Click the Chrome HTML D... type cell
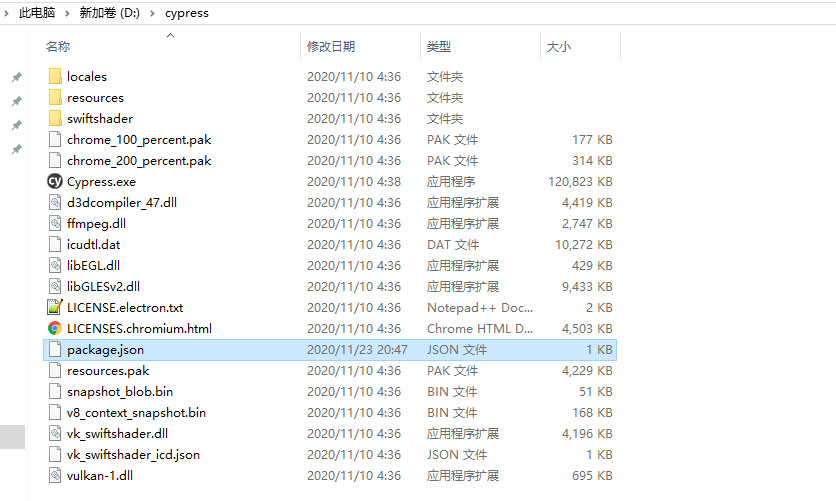The height and width of the screenshot is (501, 836). coord(480,328)
